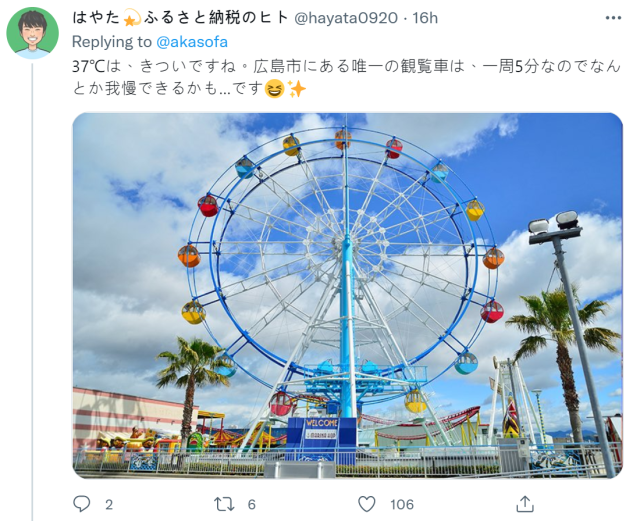Click the like count 106
This screenshot has width=640, height=521.
[x=402, y=505]
